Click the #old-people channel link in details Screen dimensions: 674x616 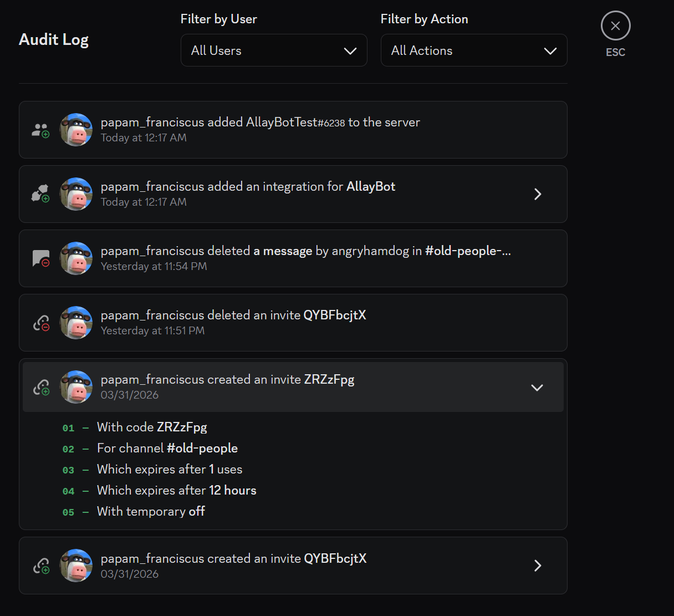tap(202, 448)
